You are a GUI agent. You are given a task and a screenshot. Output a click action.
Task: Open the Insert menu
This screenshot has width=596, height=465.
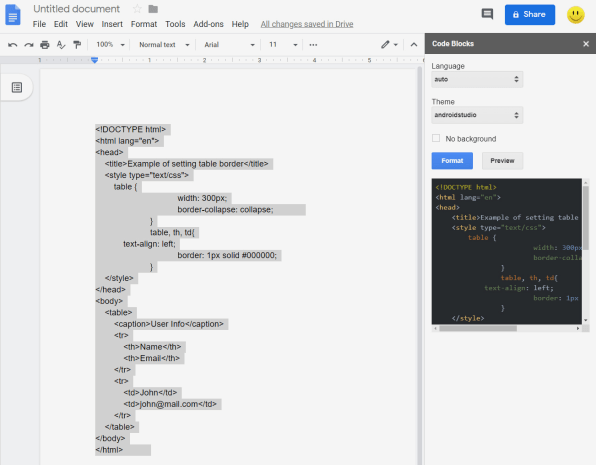112,24
